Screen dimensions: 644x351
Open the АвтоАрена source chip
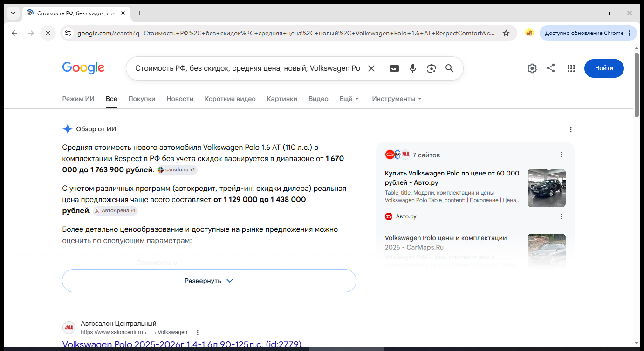[115, 211]
